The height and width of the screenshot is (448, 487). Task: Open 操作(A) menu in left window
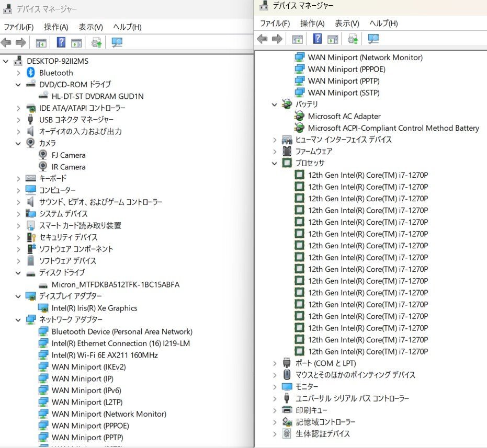tap(56, 27)
